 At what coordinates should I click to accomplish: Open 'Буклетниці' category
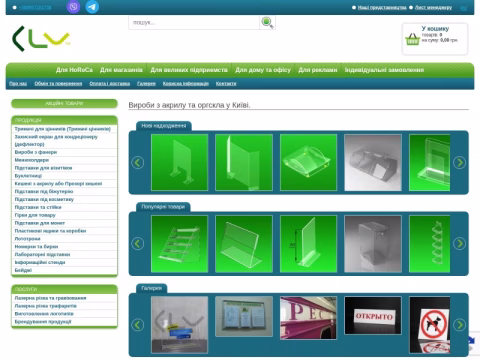28,176
